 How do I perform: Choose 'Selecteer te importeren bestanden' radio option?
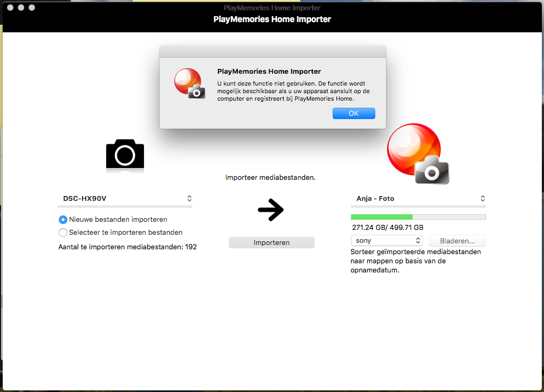pos(63,233)
